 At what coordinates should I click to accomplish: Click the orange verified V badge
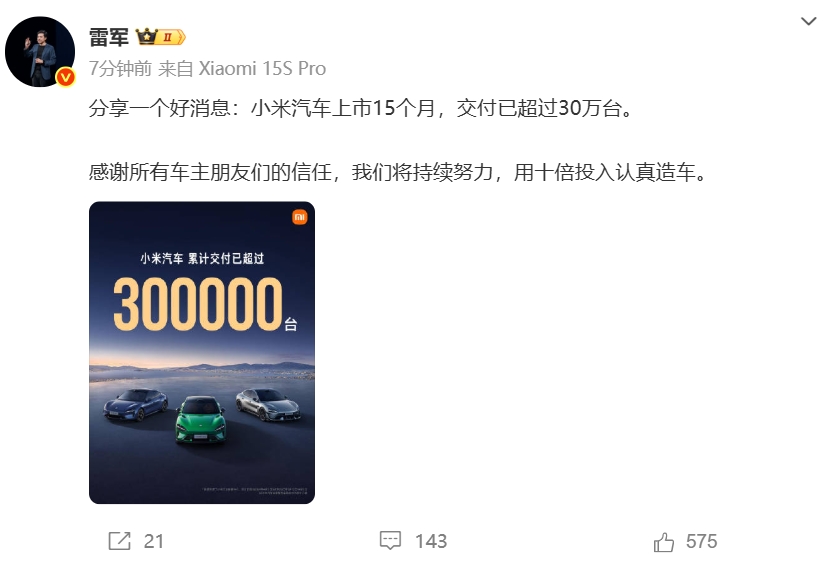tap(66, 78)
